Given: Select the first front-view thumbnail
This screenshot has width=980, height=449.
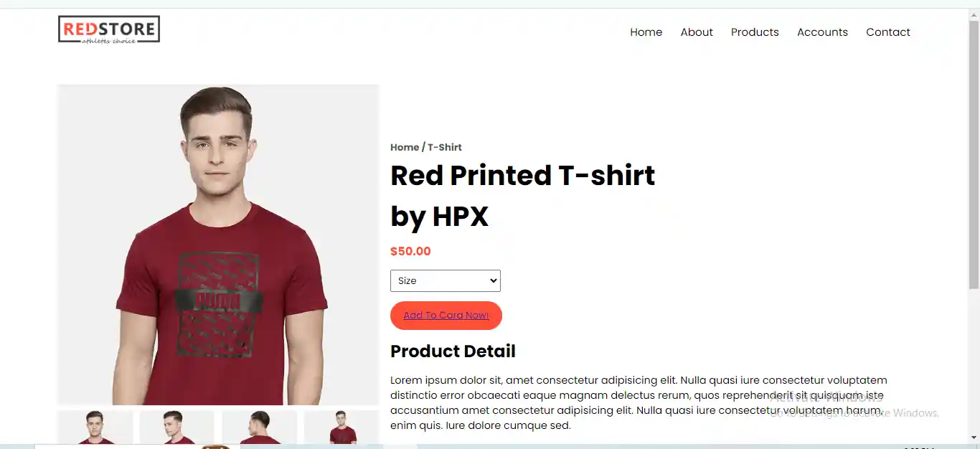Looking at the screenshot, I should (95, 427).
